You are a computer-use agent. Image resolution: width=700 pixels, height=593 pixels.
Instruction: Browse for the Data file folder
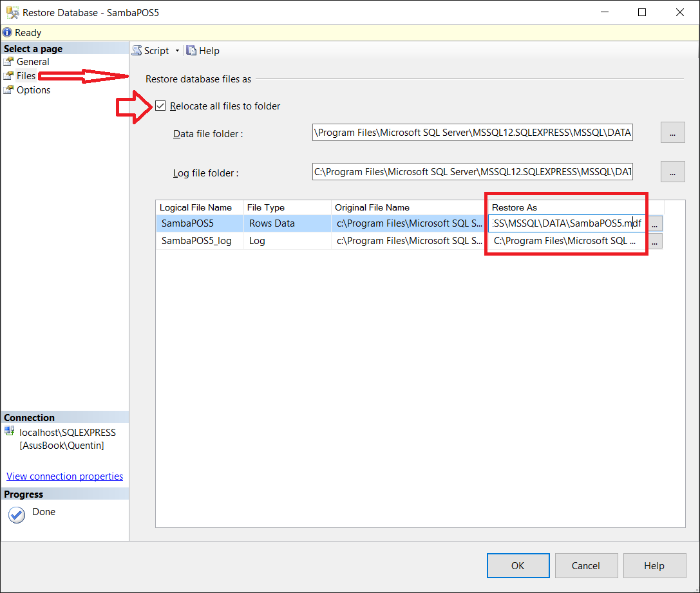point(672,133)
